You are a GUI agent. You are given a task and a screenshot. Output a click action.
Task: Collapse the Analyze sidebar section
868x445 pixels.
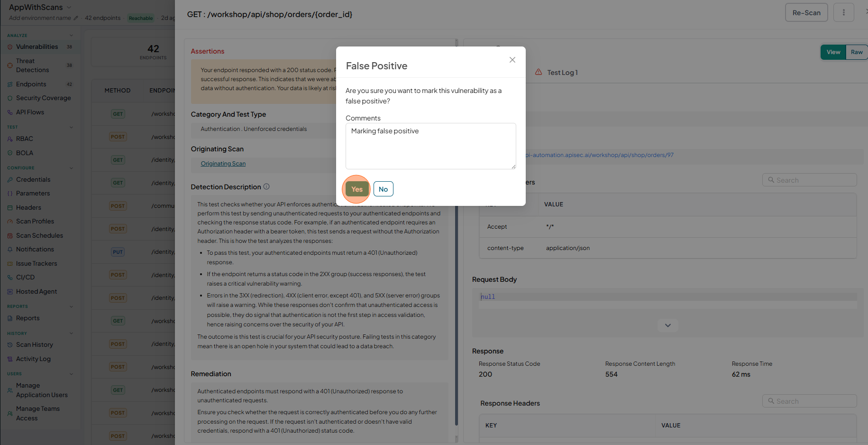[72, 35]
